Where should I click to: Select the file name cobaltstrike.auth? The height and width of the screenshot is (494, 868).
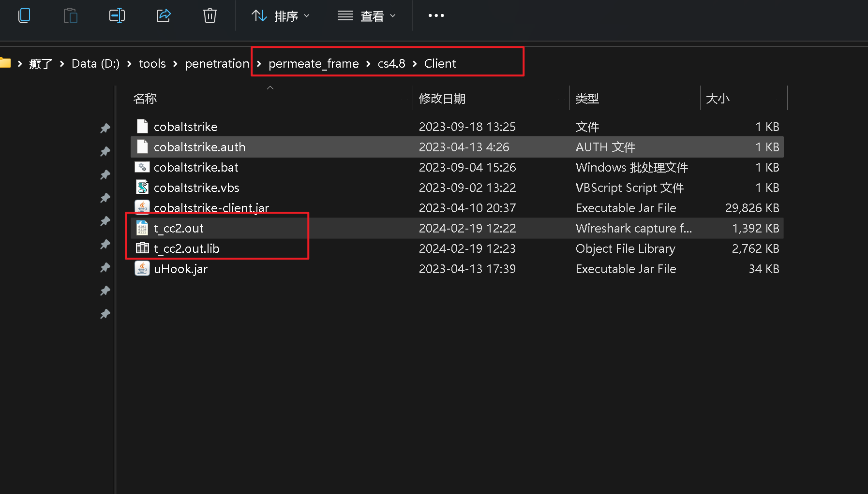pos(199,147)
